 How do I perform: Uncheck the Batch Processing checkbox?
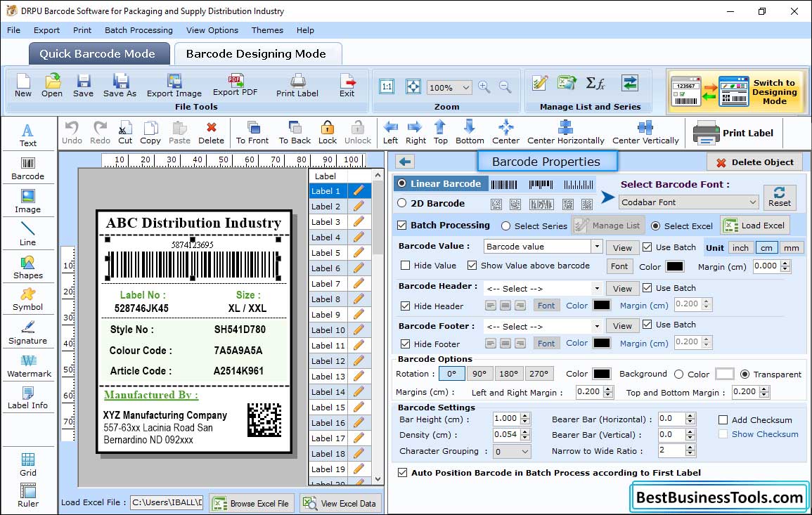402,225
